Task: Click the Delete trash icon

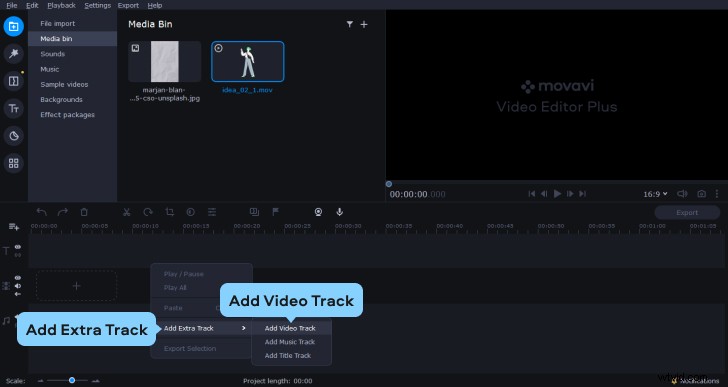Action: coord(84,212)
